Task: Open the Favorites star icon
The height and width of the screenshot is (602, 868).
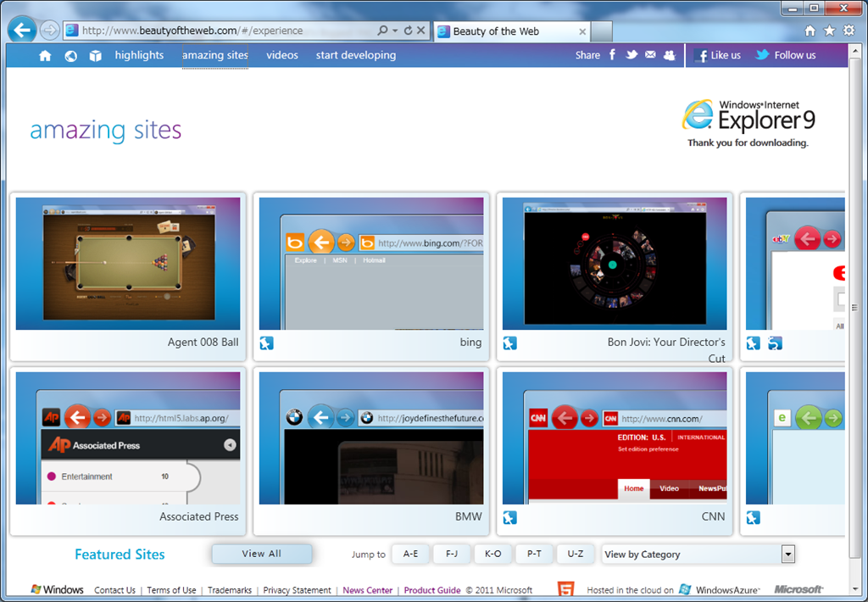Action: [x=829, y=31]
